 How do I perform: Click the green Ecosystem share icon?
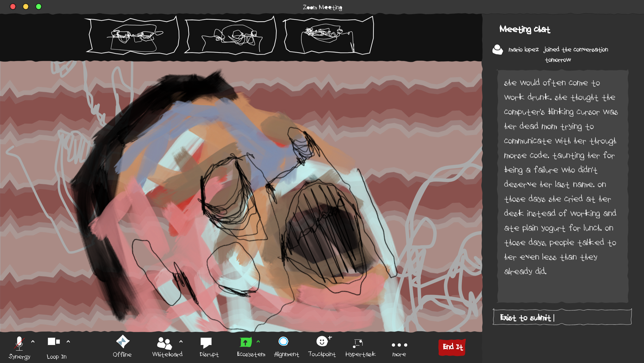[246, 342]
